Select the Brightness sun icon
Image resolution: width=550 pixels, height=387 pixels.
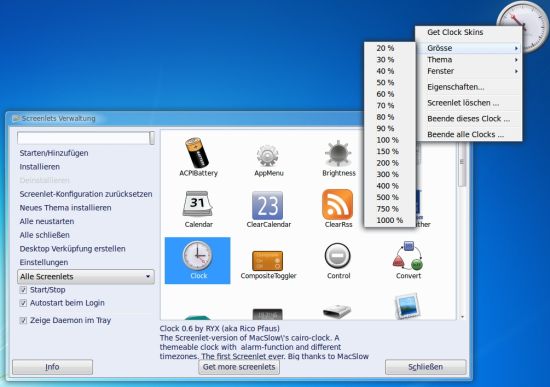[338, 153]
